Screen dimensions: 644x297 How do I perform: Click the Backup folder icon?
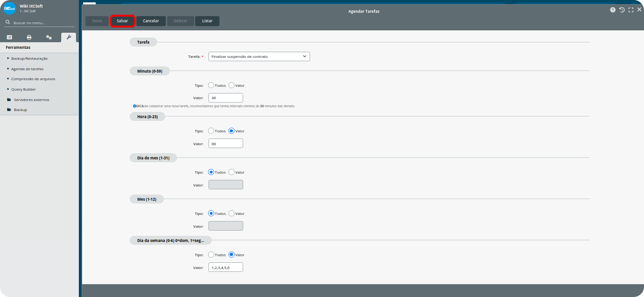click(9, 110)
